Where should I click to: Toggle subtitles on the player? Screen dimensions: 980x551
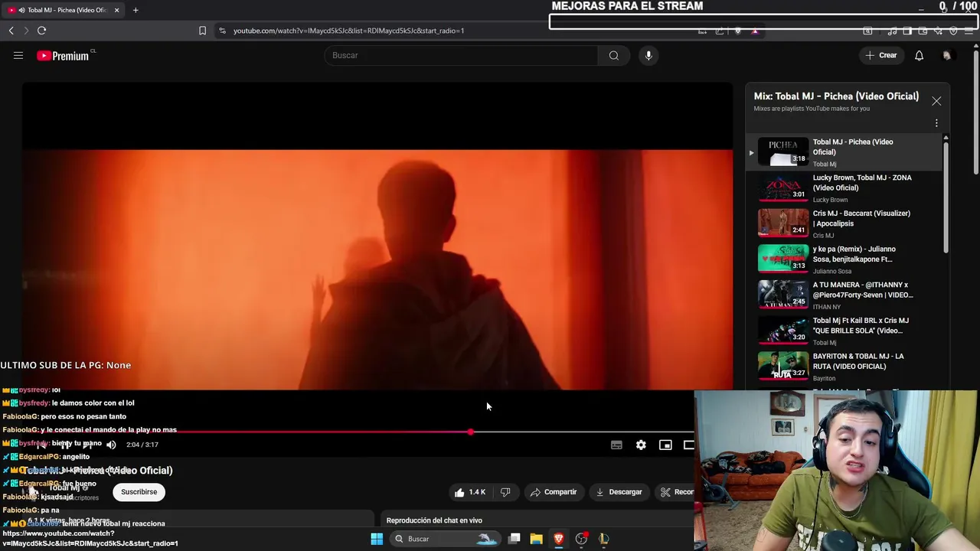616,445
